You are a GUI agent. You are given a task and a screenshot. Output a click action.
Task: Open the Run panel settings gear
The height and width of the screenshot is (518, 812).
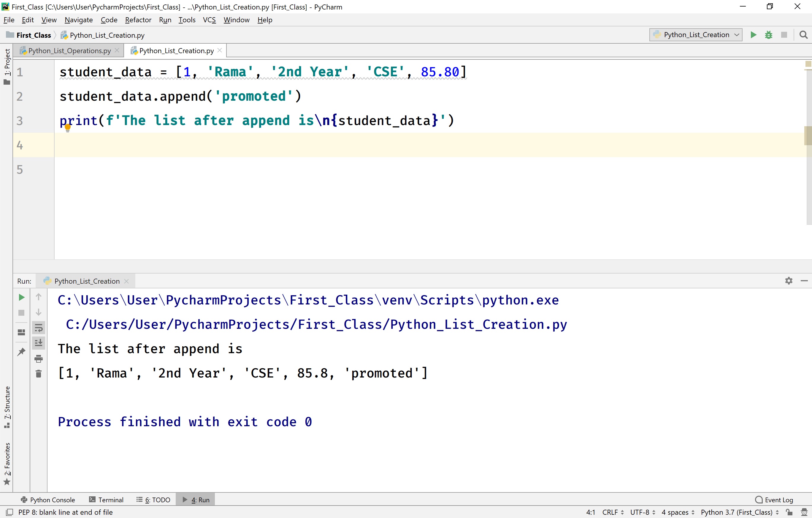pos(789,280)
